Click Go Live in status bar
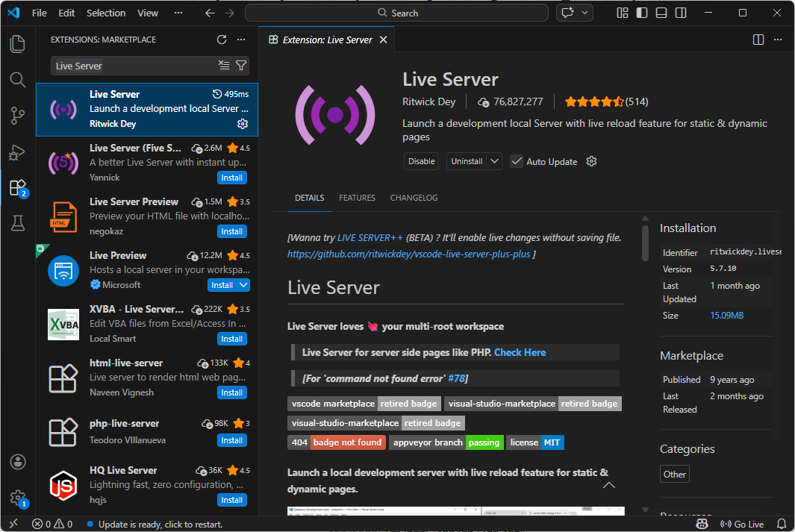 pos(741,524)
